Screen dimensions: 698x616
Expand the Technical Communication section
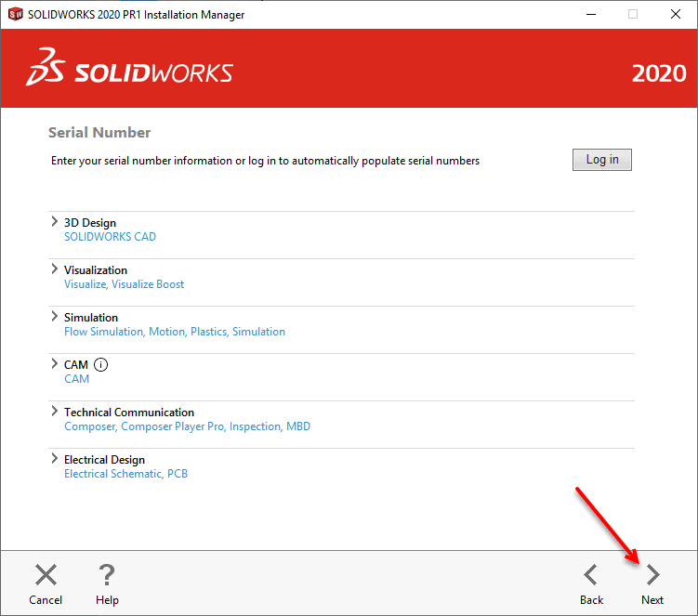pos(54,411)
